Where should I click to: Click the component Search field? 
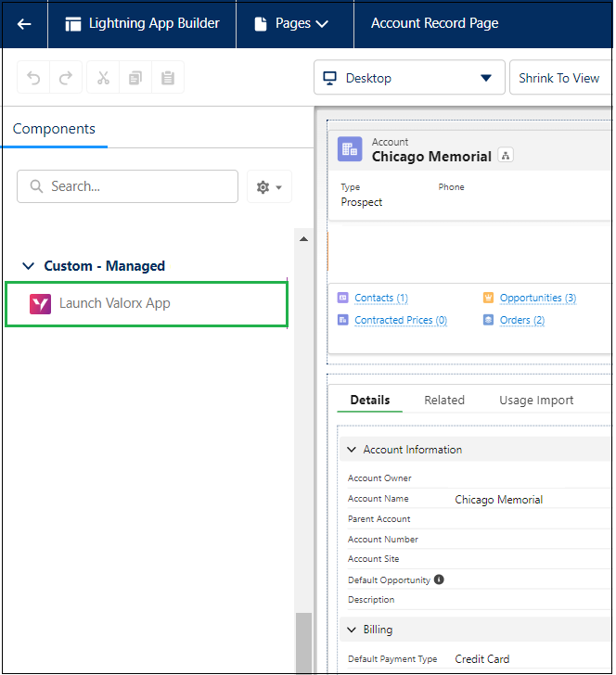pyautogui.click(x=127, y=186)
